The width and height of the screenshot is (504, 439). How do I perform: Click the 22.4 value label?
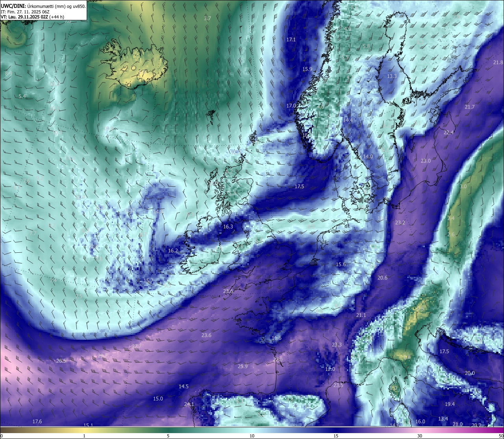(448, 133)
